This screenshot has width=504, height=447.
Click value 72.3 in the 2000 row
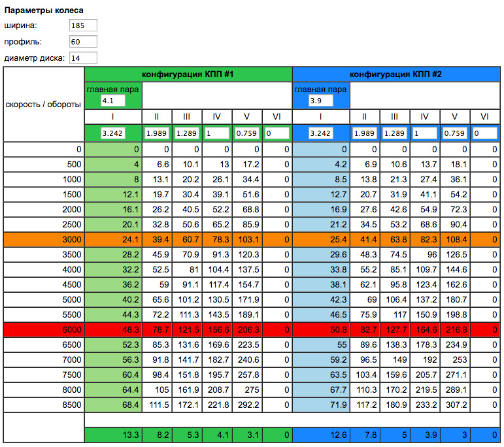(459, 210)
